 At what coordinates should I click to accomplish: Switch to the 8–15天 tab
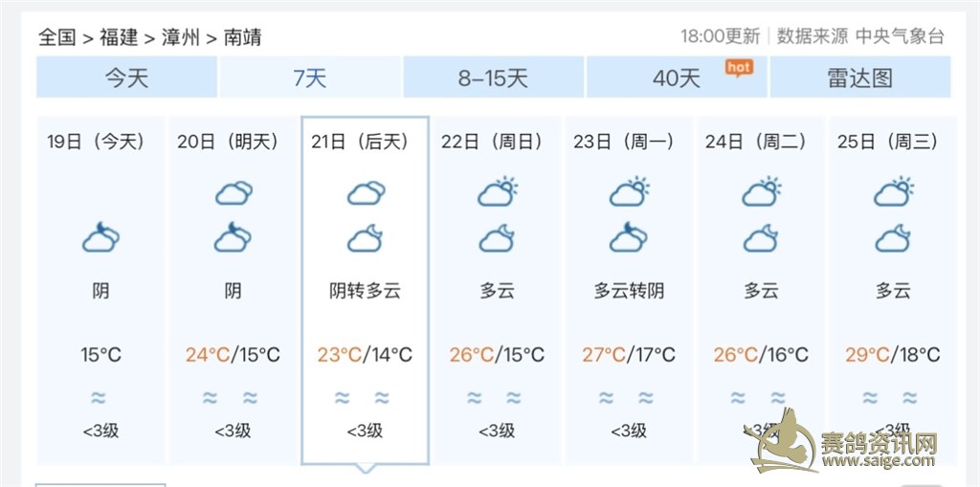493,77
